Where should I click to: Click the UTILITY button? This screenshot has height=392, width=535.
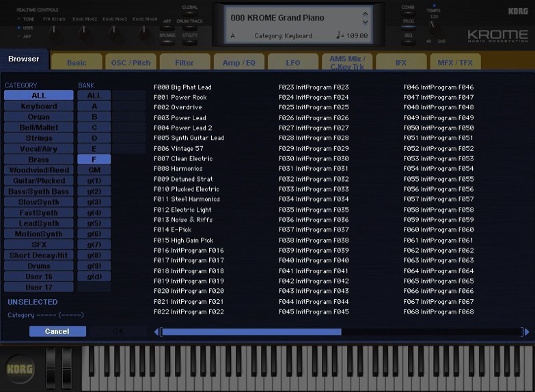(190, 42)
